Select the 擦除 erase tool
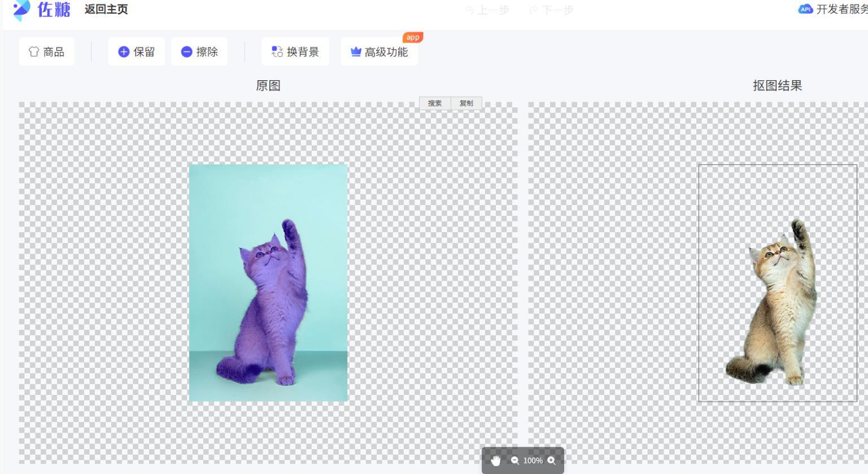 click(199, 51)
